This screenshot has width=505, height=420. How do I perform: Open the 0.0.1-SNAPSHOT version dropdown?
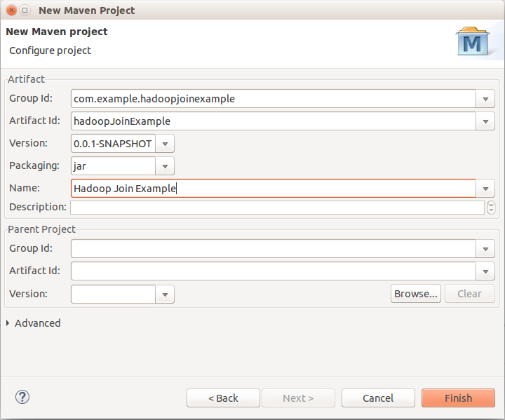(165, 144)
